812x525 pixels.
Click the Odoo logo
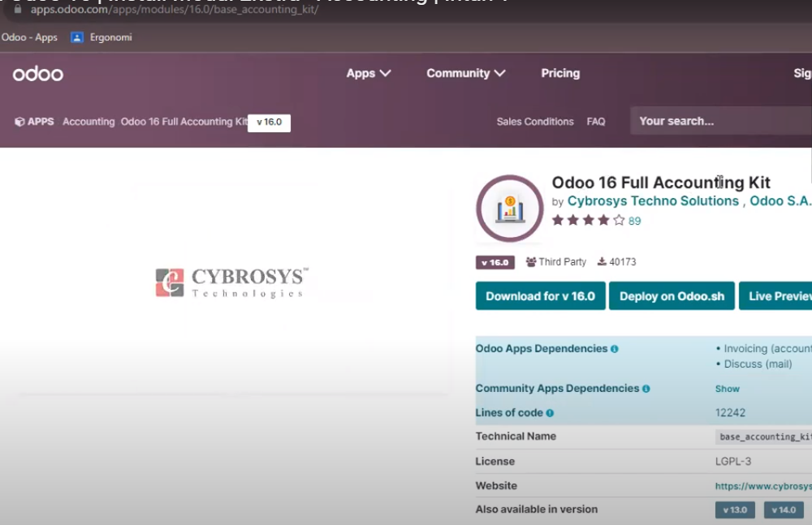[x=37, y=73]
